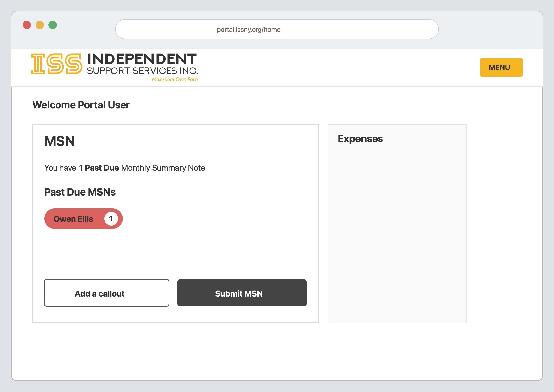
Task: Click the red window close dot
Action: (x=27, y=25)
